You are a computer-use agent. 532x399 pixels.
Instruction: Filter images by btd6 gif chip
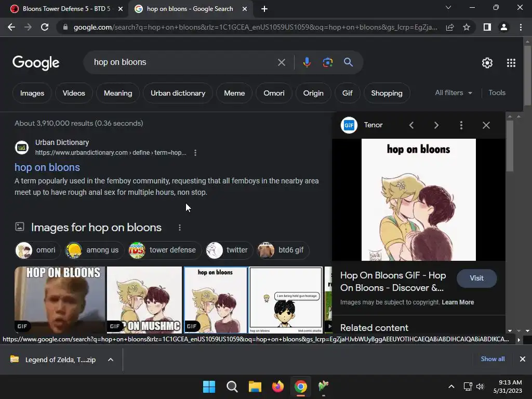pyautogui.click(x=283, y=250)
